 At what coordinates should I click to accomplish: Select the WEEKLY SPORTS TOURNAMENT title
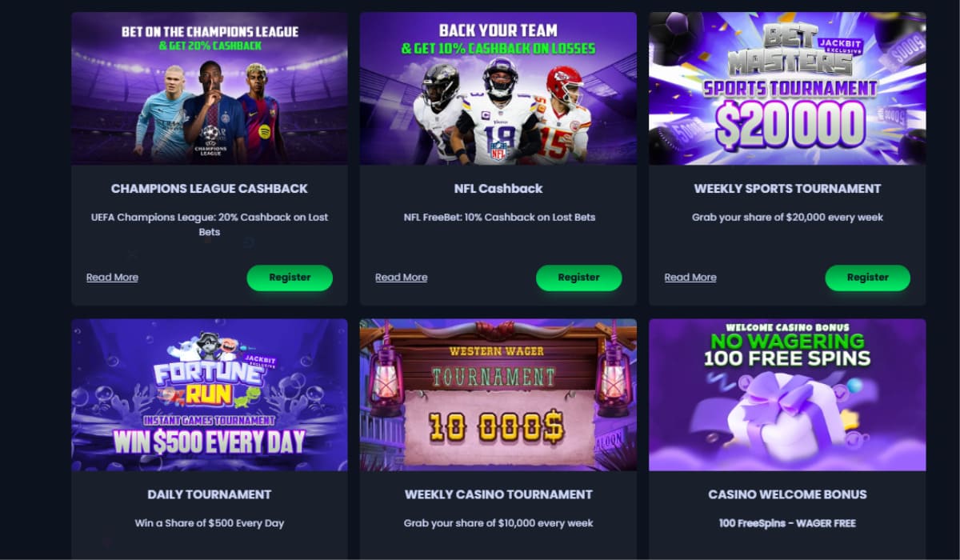pyautogui.click(x=787, y=189)
